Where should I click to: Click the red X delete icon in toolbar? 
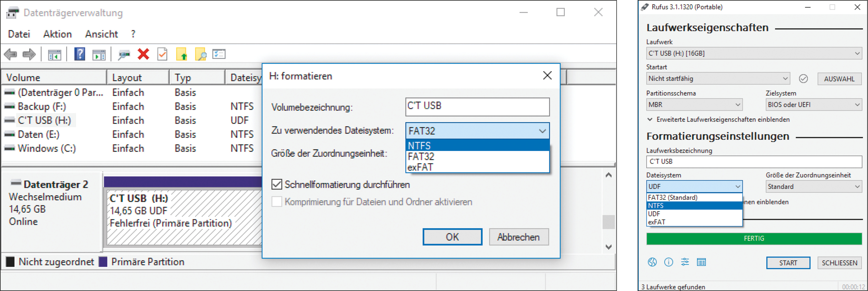coord(143,54)
